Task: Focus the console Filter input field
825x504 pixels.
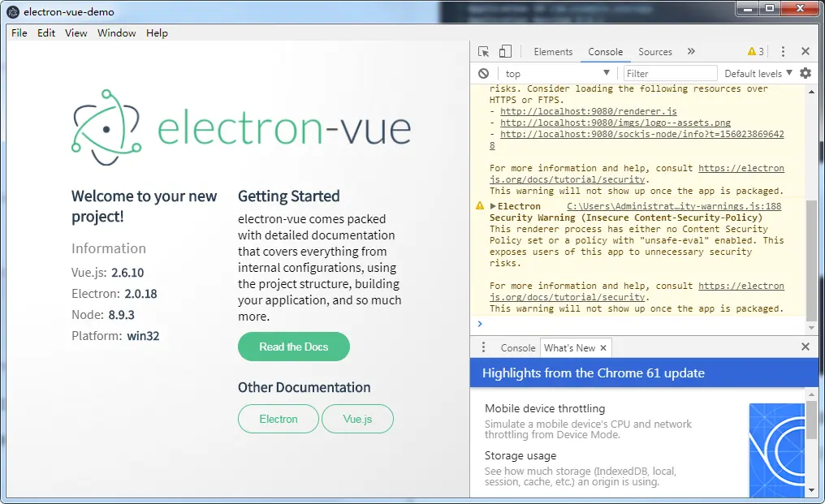Action: (671, 74)
